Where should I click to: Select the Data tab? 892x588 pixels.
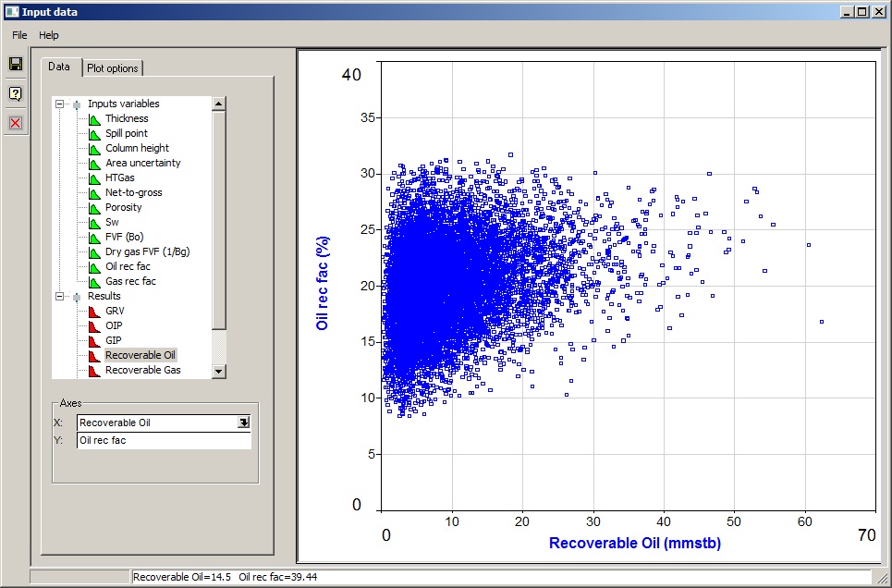(x=59, y=67)
